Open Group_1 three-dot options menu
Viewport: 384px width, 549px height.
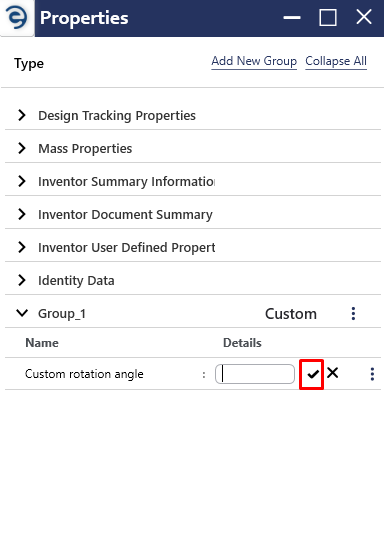(353, 314)
